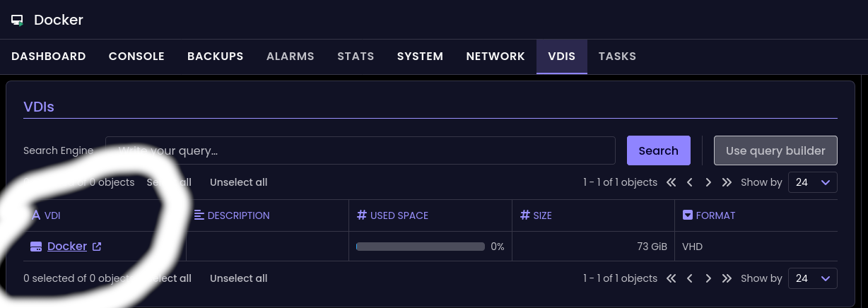Go to first page above the table
Viewport: 868px width, 308px height.
click(671, 182)
